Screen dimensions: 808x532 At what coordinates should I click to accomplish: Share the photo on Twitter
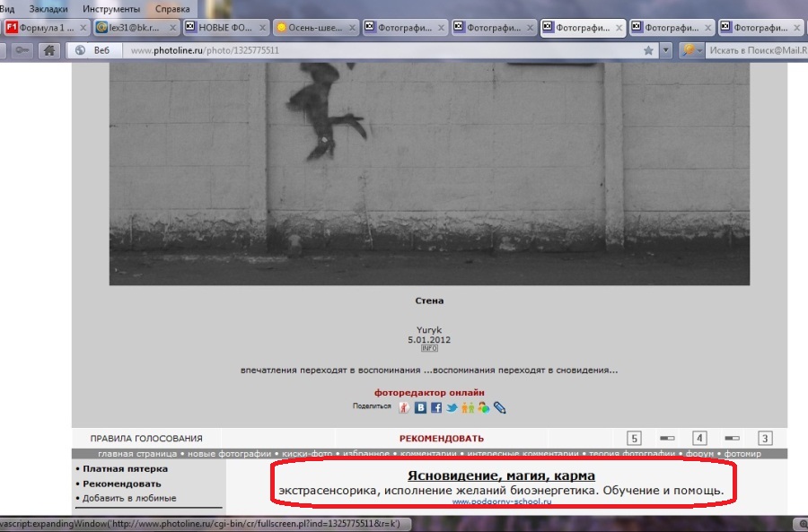(x=452, y=408)
